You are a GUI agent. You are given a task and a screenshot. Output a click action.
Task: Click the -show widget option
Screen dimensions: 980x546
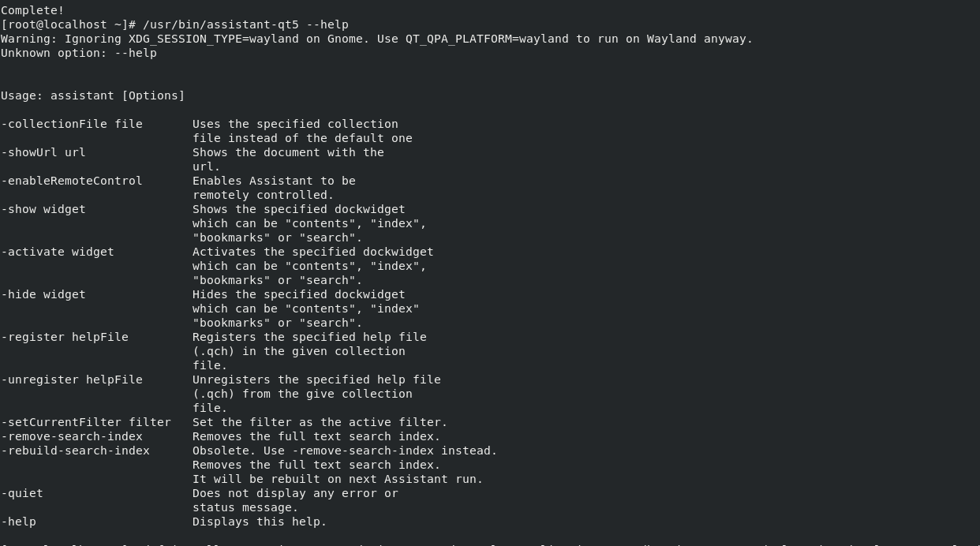[x=43, y=209]
